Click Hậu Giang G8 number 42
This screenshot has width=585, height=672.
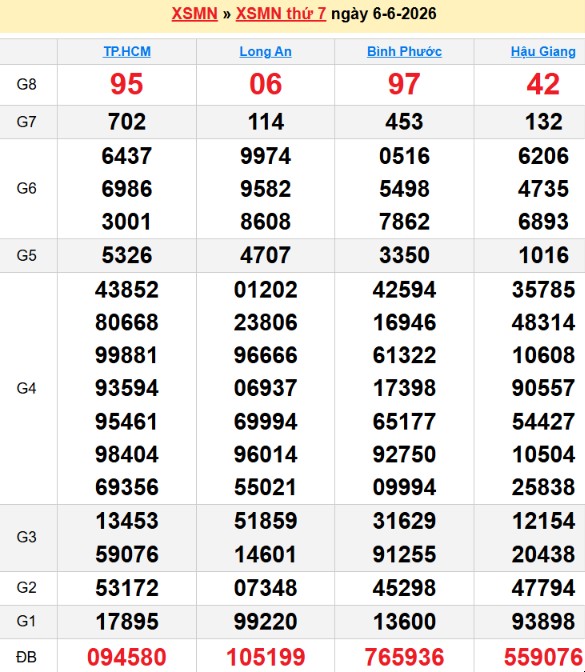[543, 84]
